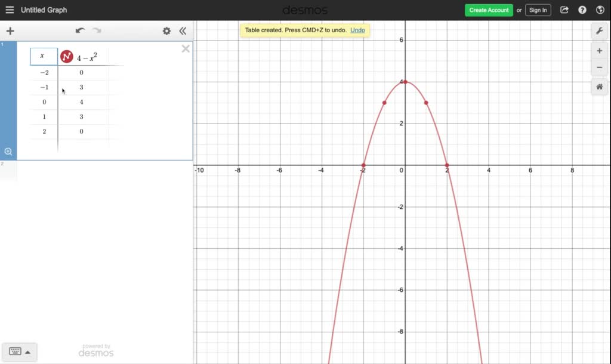Click the globe language icon

(600, 10)
